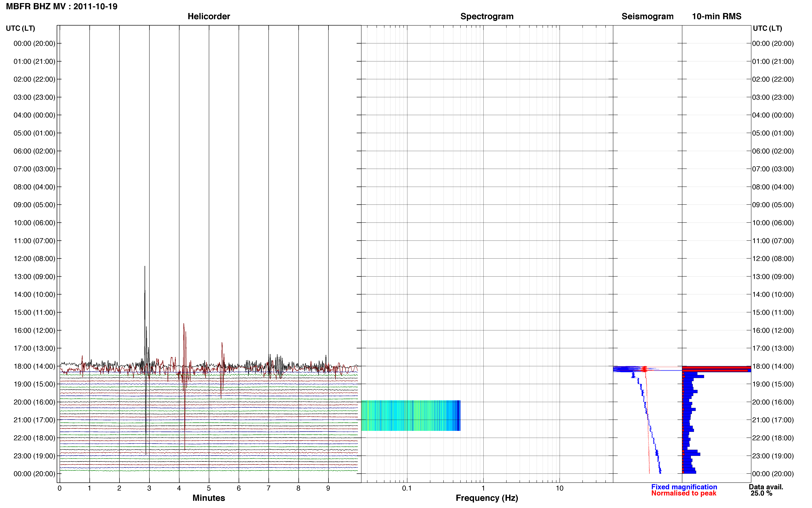Image resolution: width=812 pixels, height=508 pixels.
Task: Click right time label '21:00 (17:00)'
Action: (773, 420)
